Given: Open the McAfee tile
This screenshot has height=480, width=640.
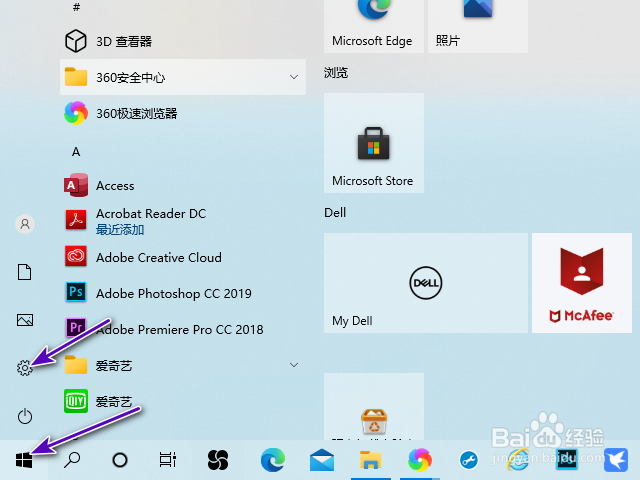Looking at the screenshot, I should pyautogui.click(x=582, y=283).
